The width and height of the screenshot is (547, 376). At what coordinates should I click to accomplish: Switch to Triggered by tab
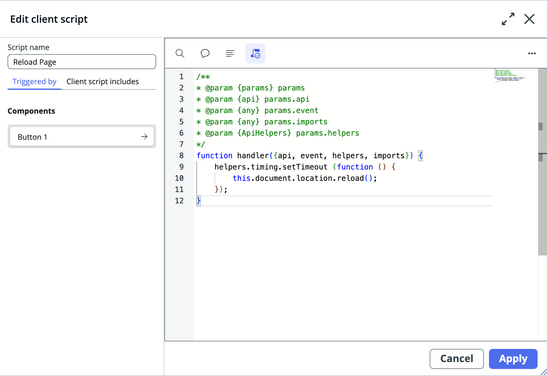(x=34, y=82)
